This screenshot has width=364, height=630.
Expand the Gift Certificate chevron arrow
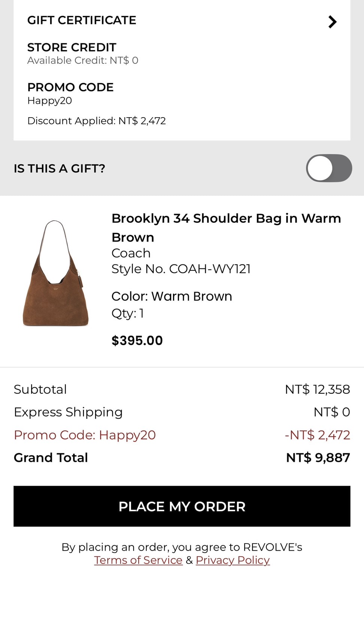point(332,22)
